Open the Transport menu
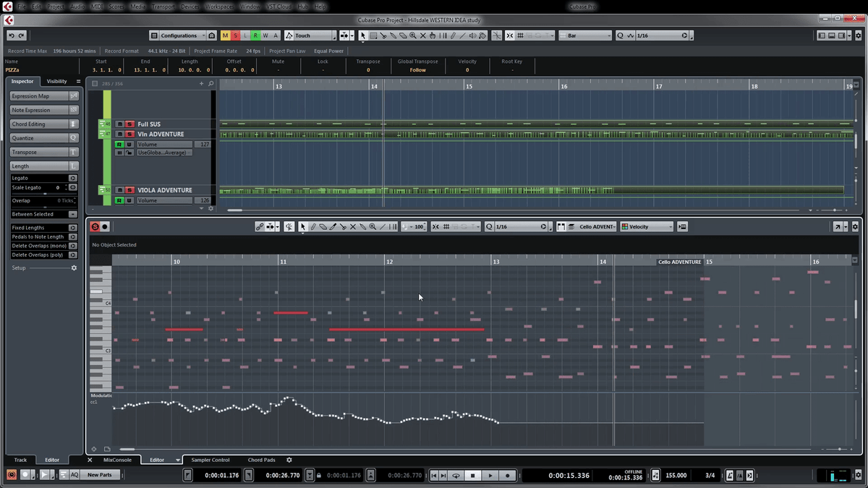 [161, 7]
